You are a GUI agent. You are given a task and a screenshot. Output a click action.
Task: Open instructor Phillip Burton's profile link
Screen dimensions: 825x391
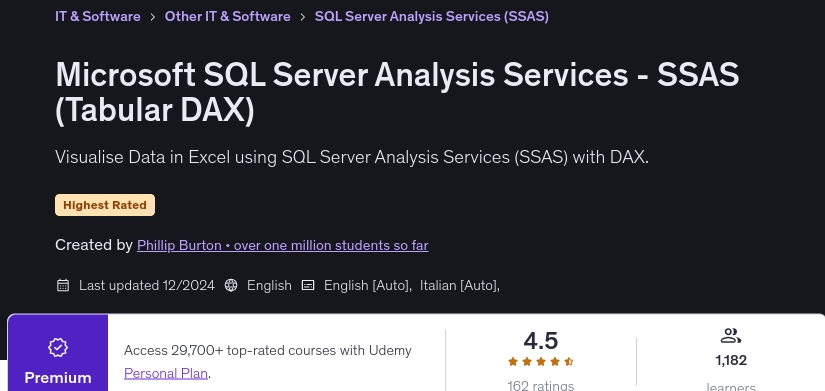coord(283,245)
